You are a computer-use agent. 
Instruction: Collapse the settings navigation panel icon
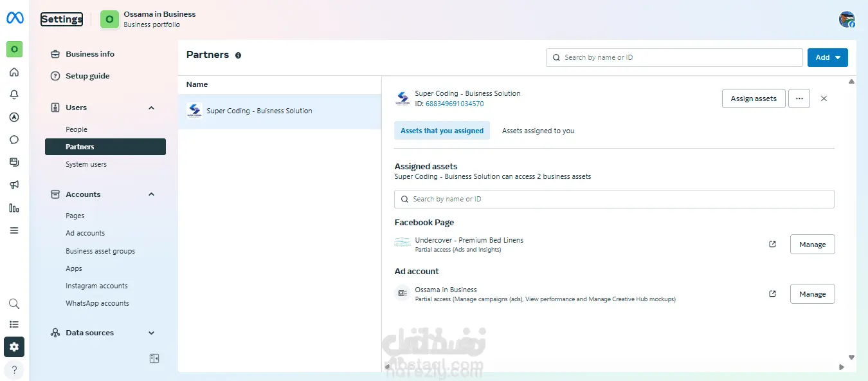(154, 358)
